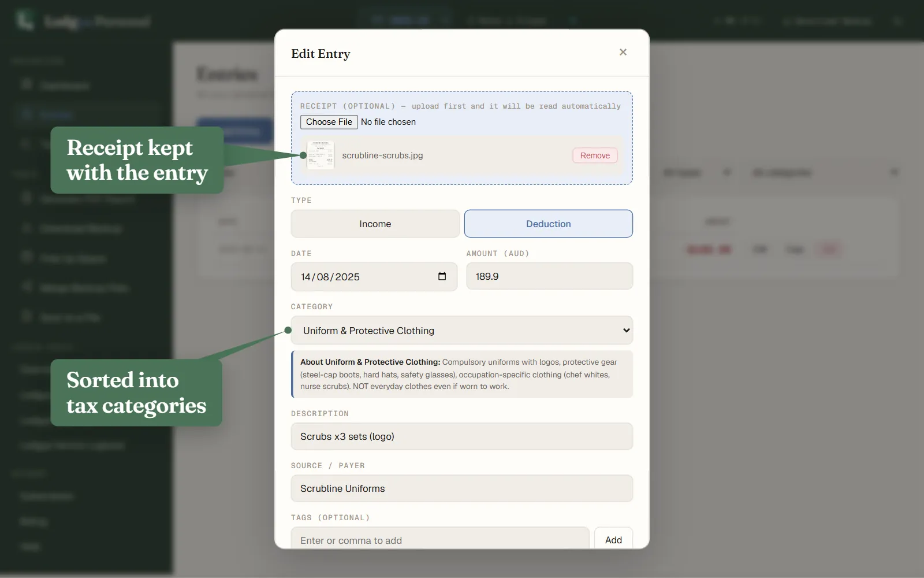
Task: Edit the Source / Payer field
Action: tap(462, 488)
